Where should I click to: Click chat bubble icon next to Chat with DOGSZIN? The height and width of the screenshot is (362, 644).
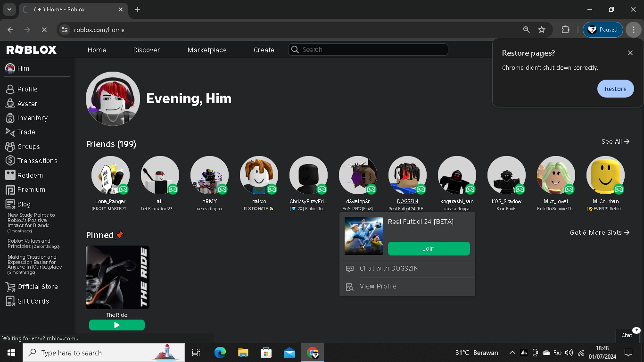click(x=350, y=269)
